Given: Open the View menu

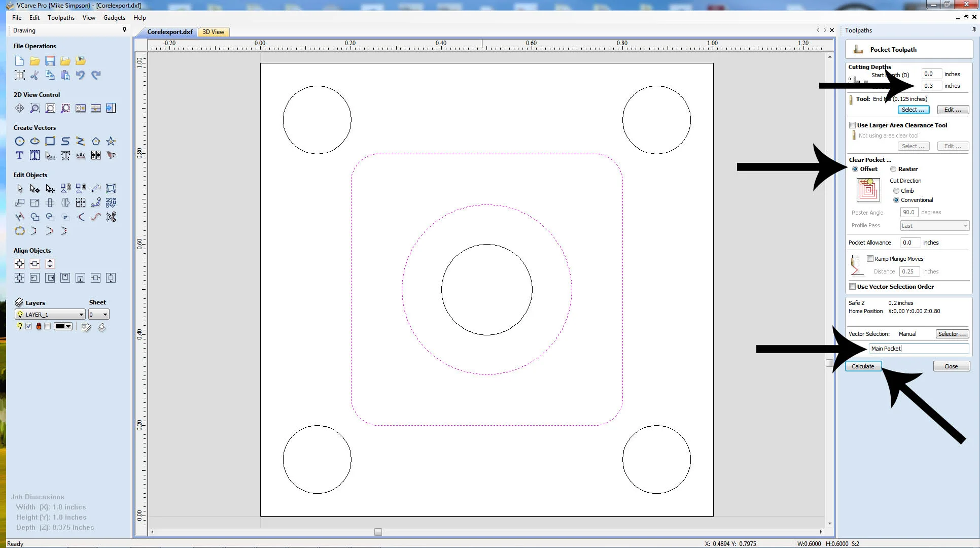Looking at the screenshot, I should [89, 18].
